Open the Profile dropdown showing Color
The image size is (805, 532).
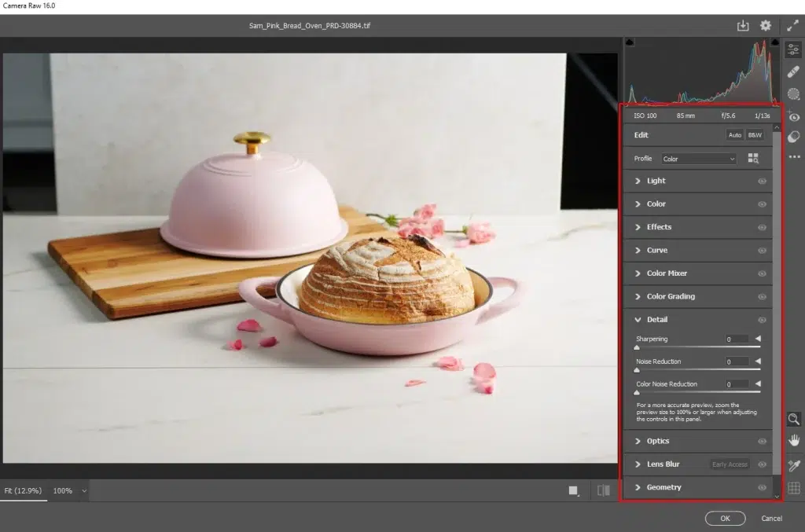[x=698, y=159]
